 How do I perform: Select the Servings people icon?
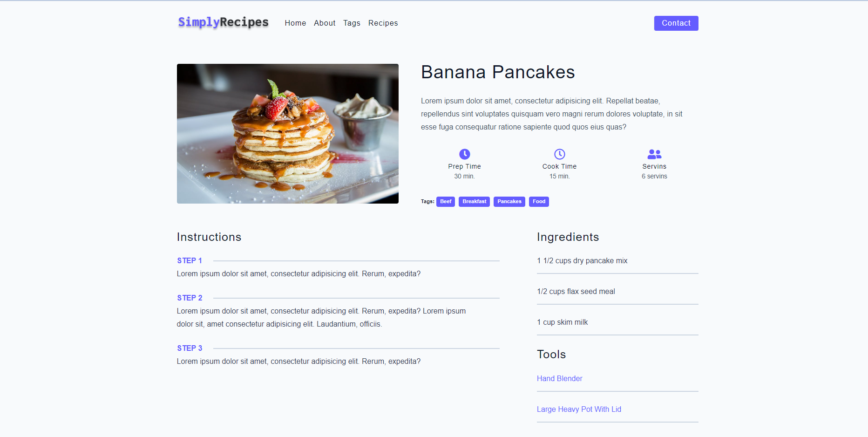[x=654, y=154]
